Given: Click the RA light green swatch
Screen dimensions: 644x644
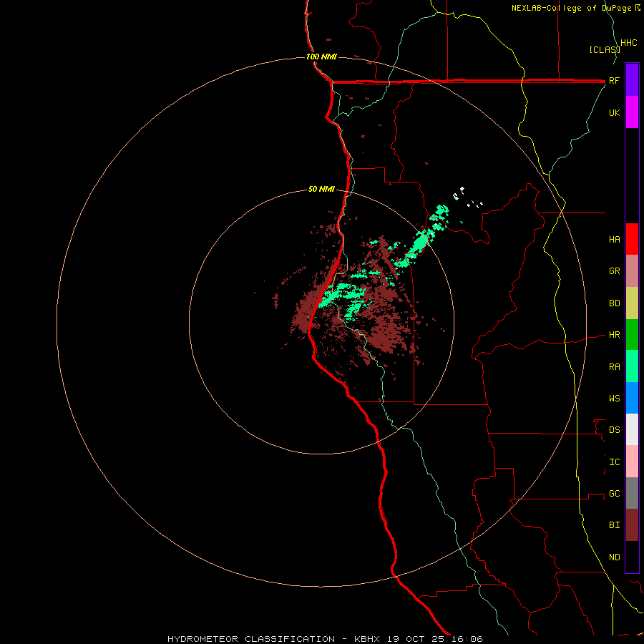Looking at the screenshot, I should (x=632, y=366).
